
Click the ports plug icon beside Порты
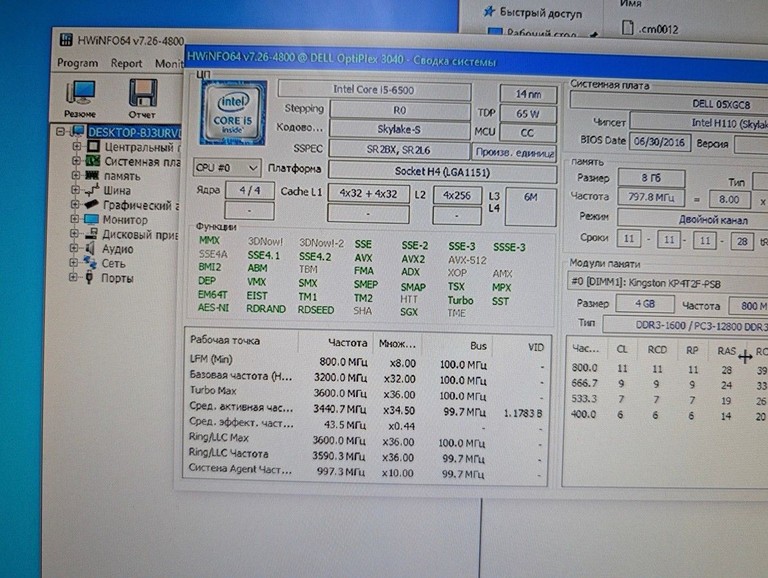[89, 278]
